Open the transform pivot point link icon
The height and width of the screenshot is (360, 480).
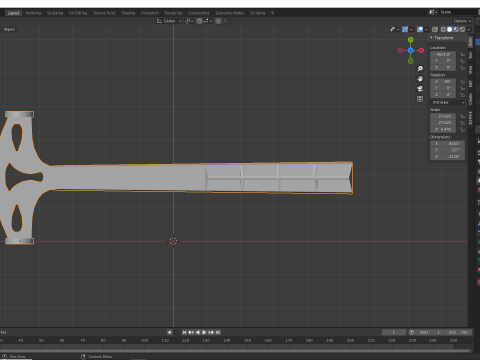click(189, 21)
